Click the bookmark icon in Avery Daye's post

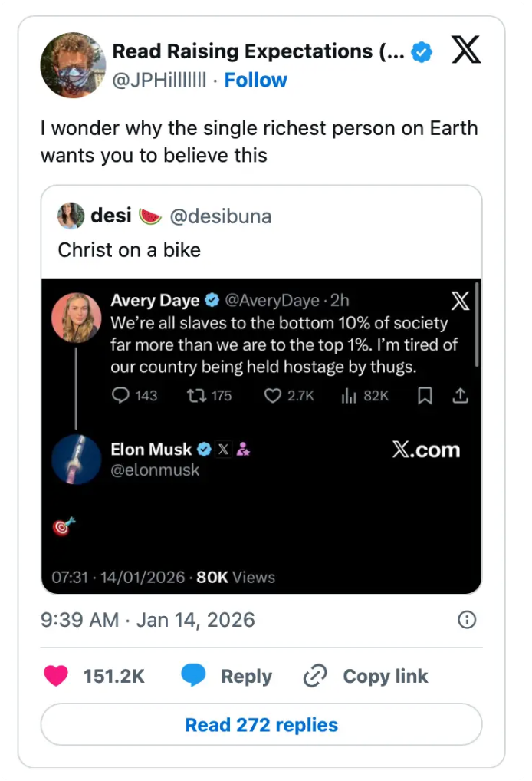tap(426, 395)
